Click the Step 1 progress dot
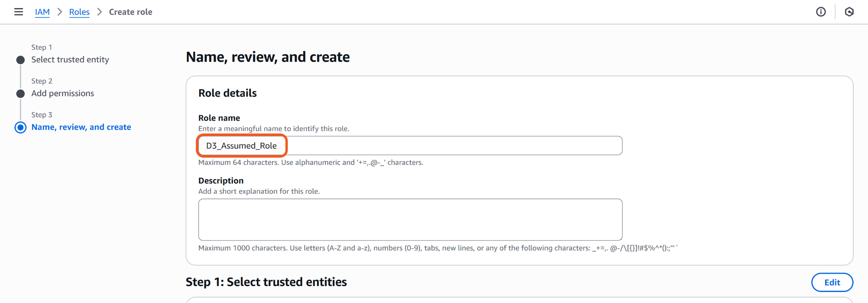 point(20,60)
